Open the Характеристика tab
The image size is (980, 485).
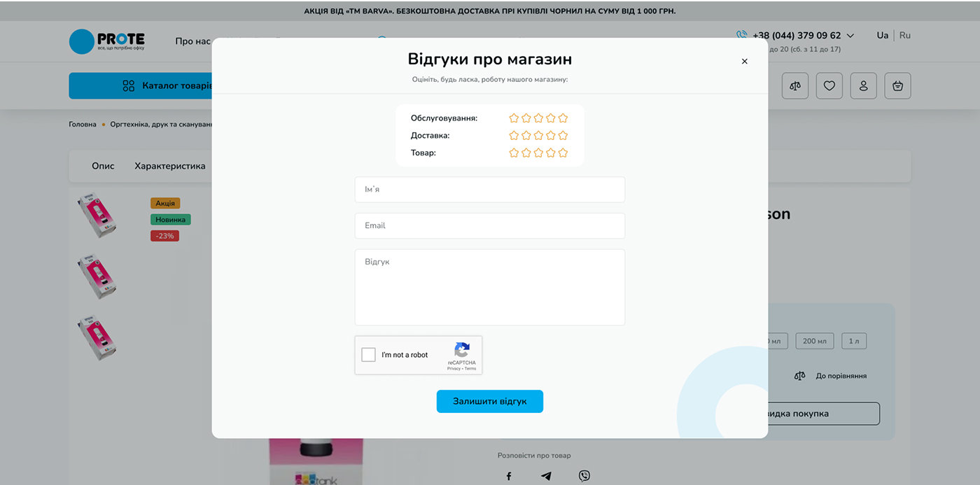tap(170, 167)
